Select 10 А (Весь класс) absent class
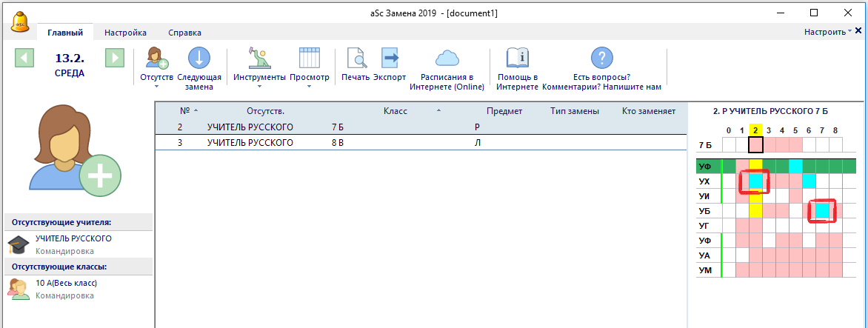Image resolution: width=868 pixels, height=328 pixels. point(66,283)
